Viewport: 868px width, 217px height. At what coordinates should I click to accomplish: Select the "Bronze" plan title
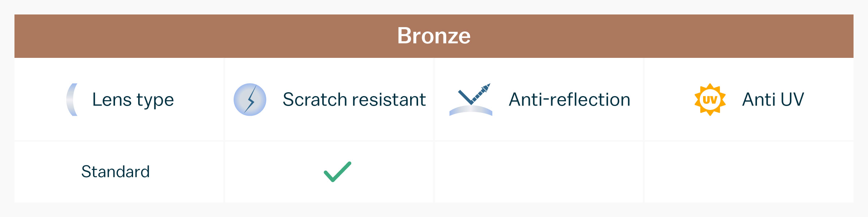(x=434, y=36)
